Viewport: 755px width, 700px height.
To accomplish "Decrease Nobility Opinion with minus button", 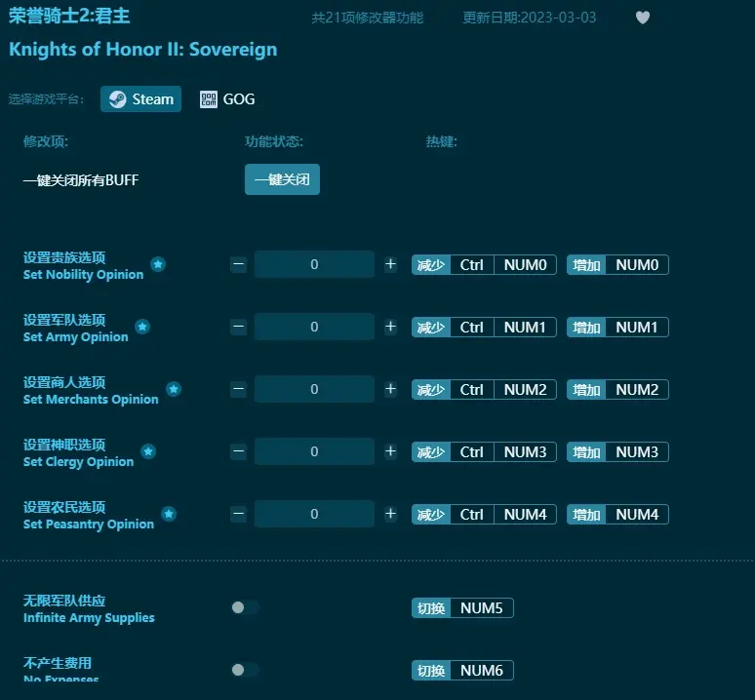I will [x=238, y=264].
